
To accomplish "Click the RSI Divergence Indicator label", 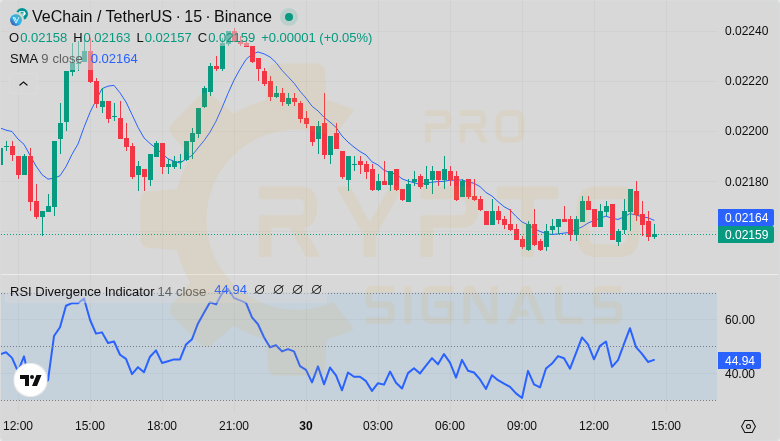I will pyautogui.click(x=107, y=291).
